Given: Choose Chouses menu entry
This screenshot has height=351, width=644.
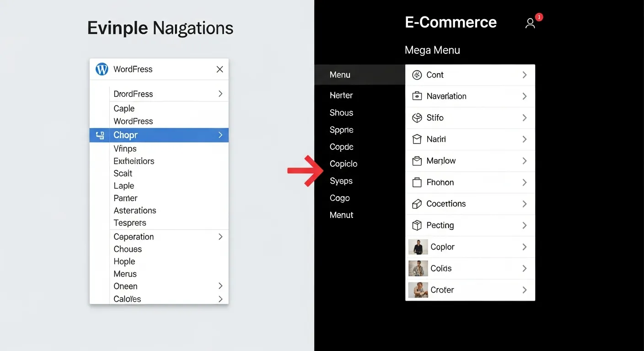Looking at the screenshot, I should click(128, 250).
